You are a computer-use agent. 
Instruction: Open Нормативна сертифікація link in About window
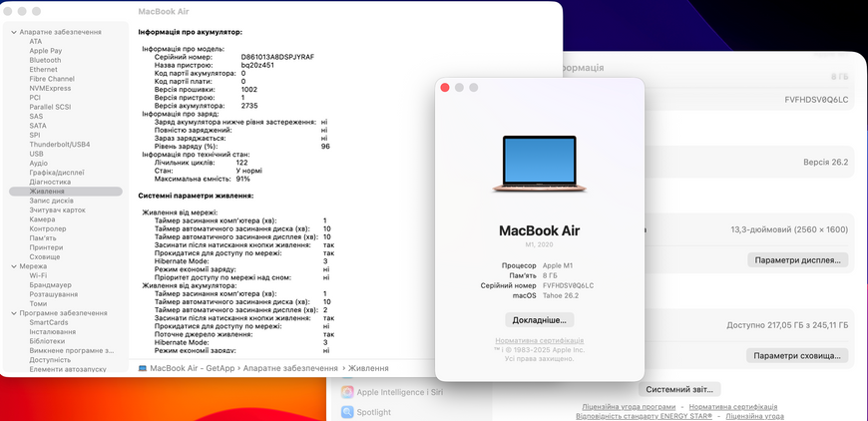[x=539, y=341]
